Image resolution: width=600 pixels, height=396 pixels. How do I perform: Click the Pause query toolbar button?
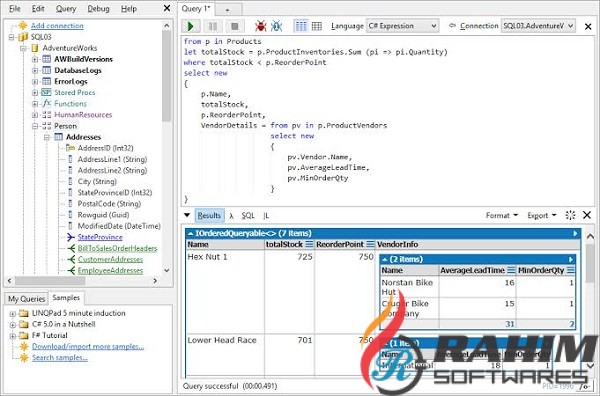pyautogui.click(x=213, y=26)
